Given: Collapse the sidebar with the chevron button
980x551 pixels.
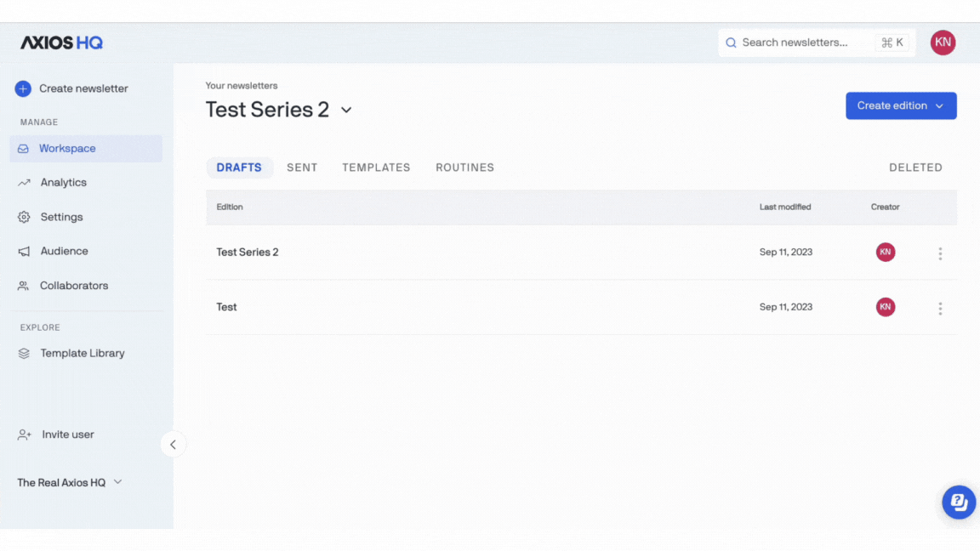Looking at the screenshot, I should pos(174,444).
